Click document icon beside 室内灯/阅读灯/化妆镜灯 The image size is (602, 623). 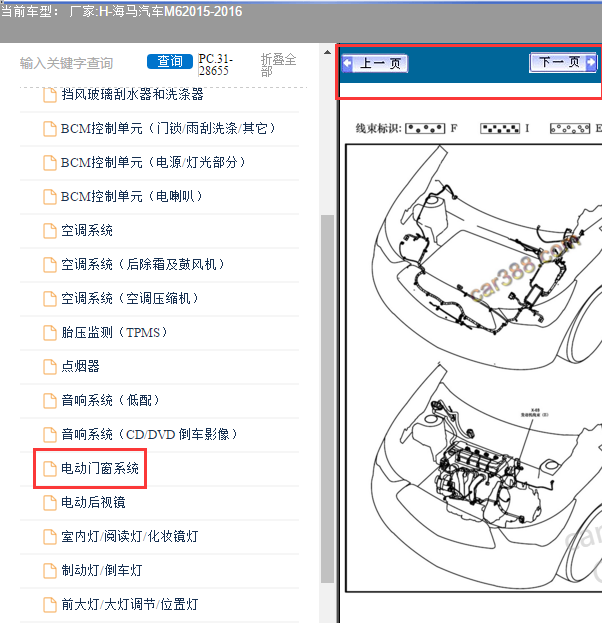[50, 536]
